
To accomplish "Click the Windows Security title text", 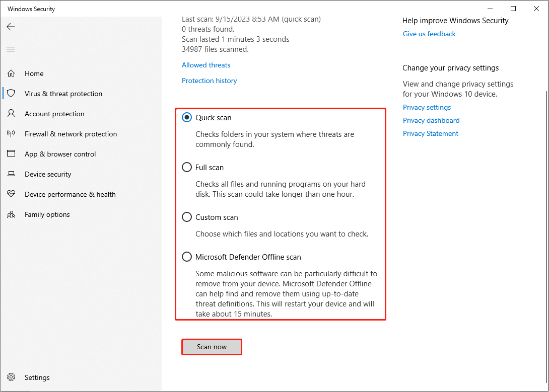I will pyautogui.click(x=31, y=9).
